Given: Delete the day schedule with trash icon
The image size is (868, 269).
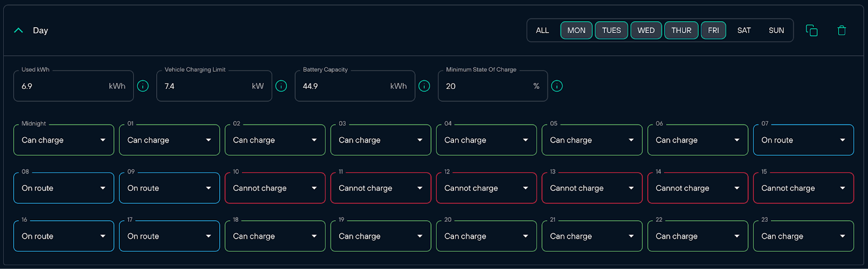Looking at the screenshot, I should click(x=842, y=30).
